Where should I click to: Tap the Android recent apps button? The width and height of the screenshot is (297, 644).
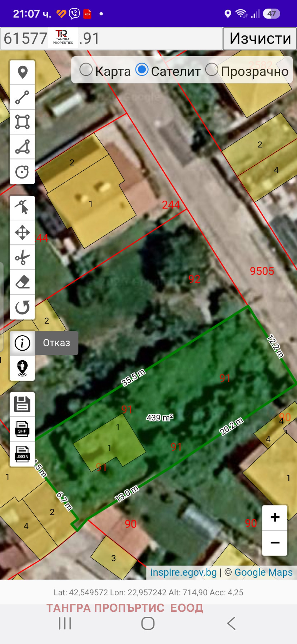coord(65,624)
